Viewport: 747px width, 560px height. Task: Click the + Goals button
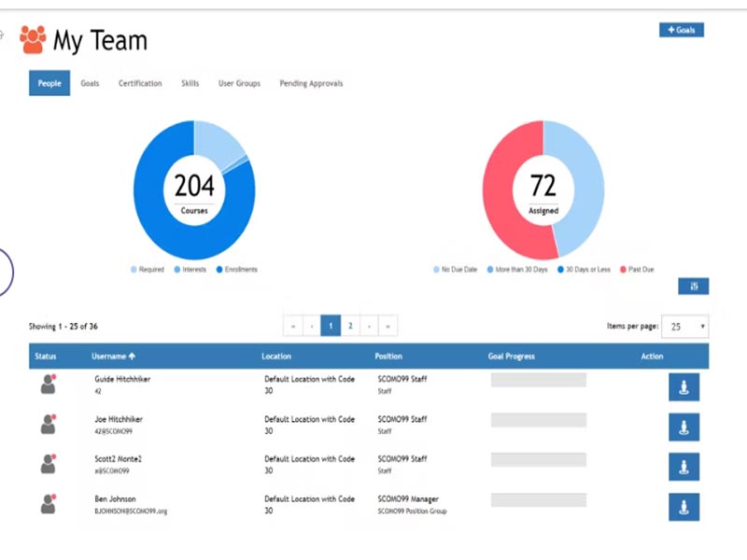pos(681,30)
